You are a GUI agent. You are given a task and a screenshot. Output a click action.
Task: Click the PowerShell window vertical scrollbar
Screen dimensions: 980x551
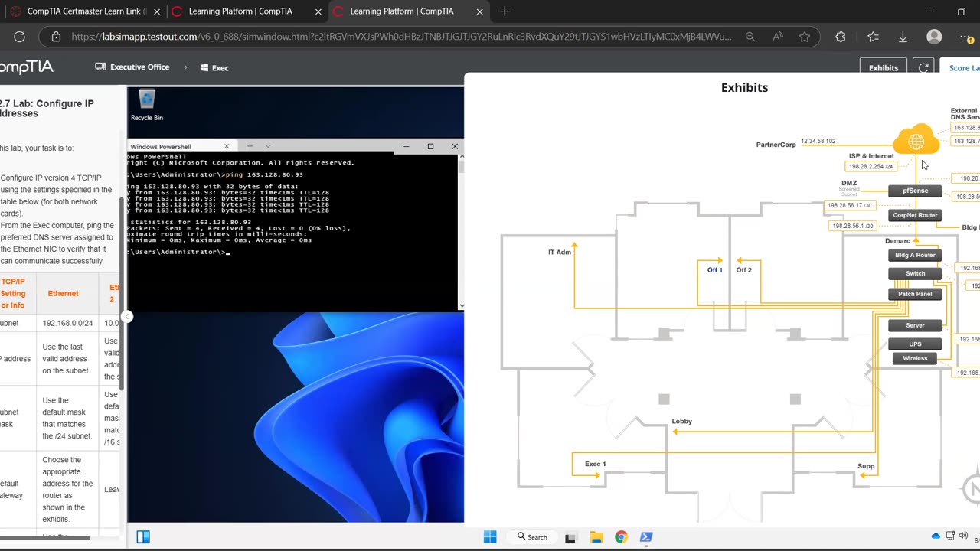461,230
